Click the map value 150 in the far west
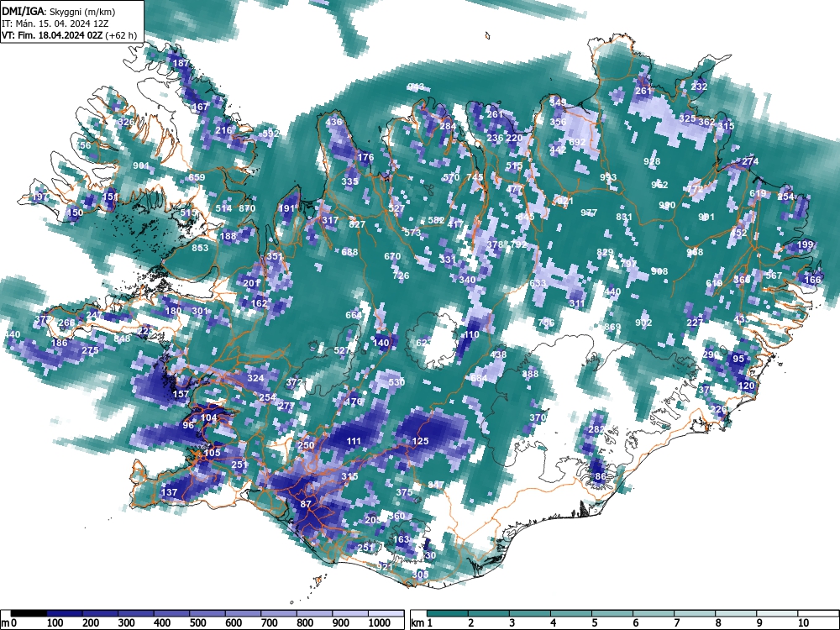The image size is (840, 630). (x=75, y=213)
